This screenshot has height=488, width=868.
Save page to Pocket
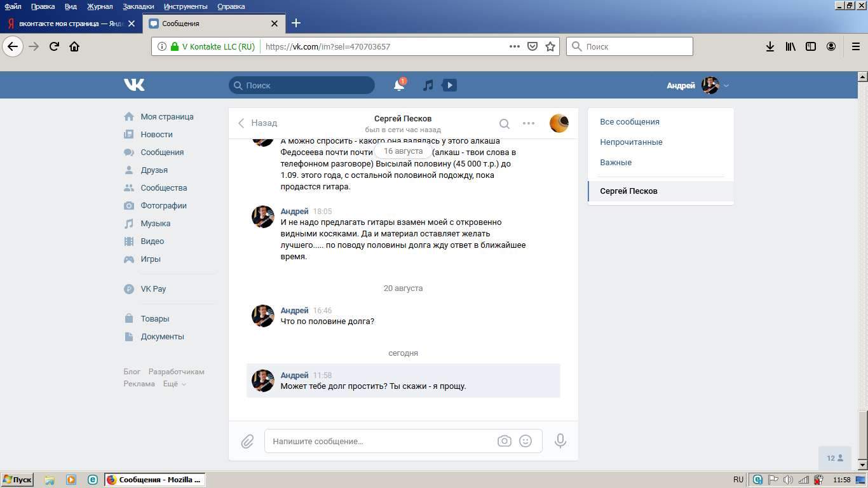[533, 46]
